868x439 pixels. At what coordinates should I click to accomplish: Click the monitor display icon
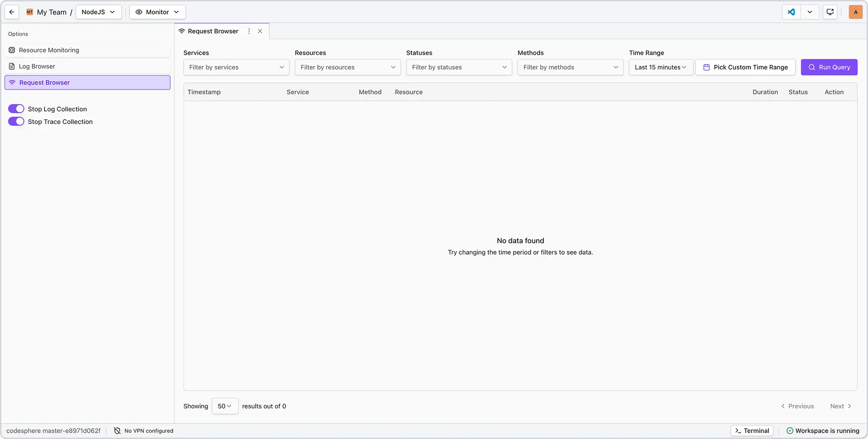coord(830,12)
